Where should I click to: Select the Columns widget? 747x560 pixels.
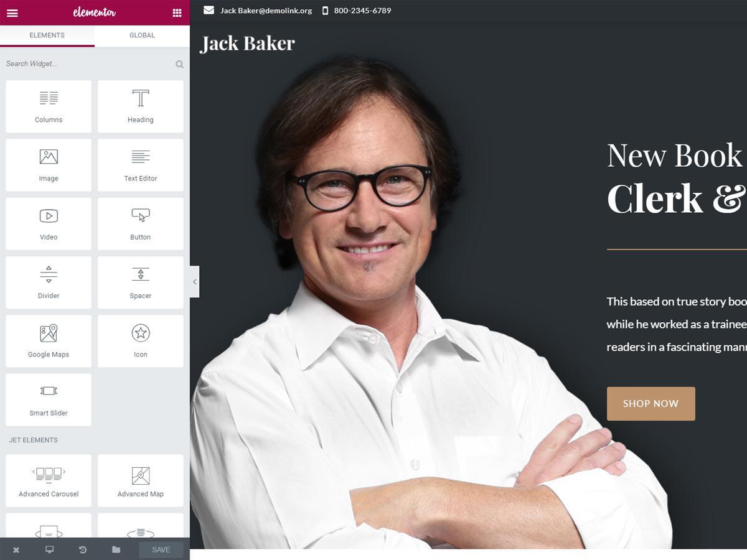(49, 106)
